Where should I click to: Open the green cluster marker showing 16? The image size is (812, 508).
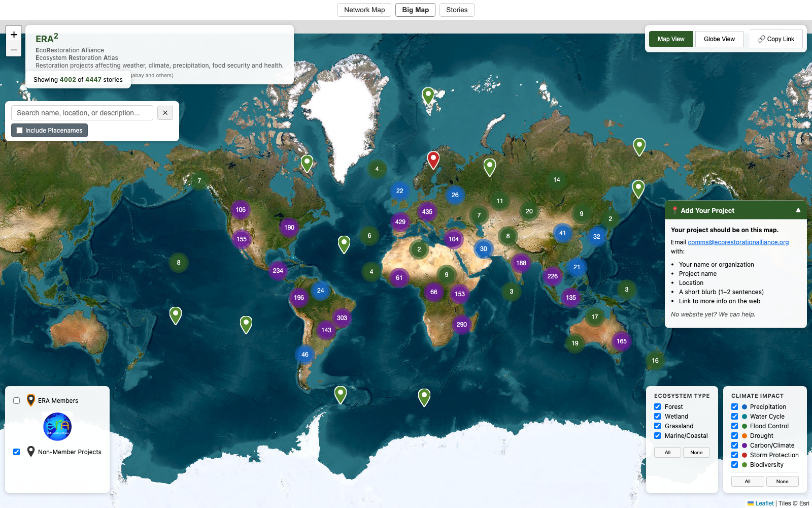(655, 361)
